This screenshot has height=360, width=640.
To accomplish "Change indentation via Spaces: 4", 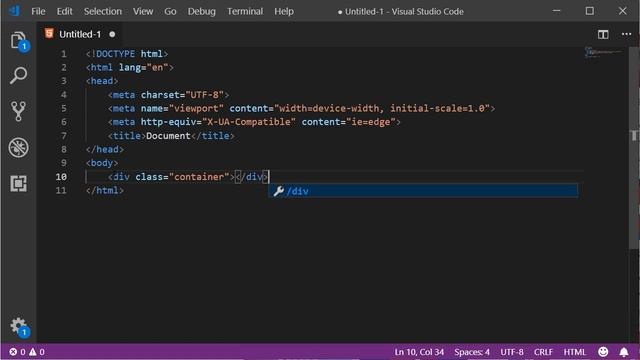I will (472, 352).
